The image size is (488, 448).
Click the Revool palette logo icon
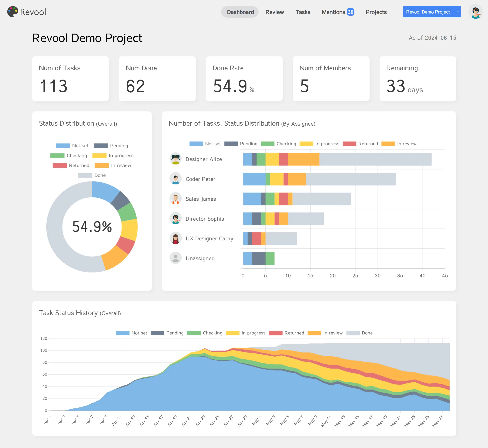tap(13, 12)
